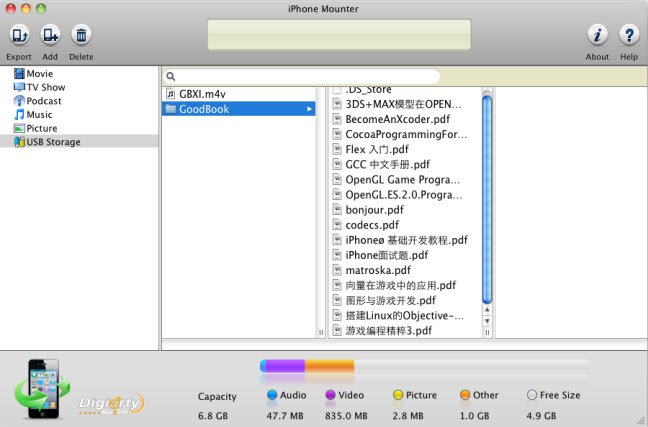This screenshot has width=648, height=427.
Task: Click the USB Storage icon
Action: click(19, 142)
